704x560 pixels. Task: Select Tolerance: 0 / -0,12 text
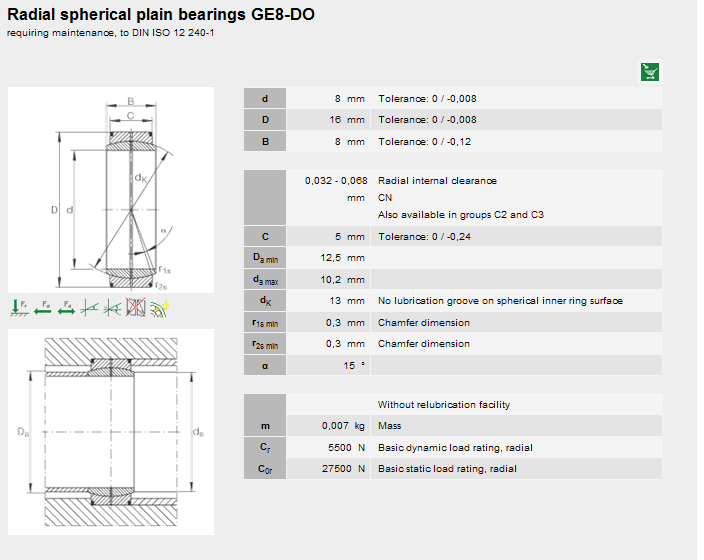(x=425, y=141)
